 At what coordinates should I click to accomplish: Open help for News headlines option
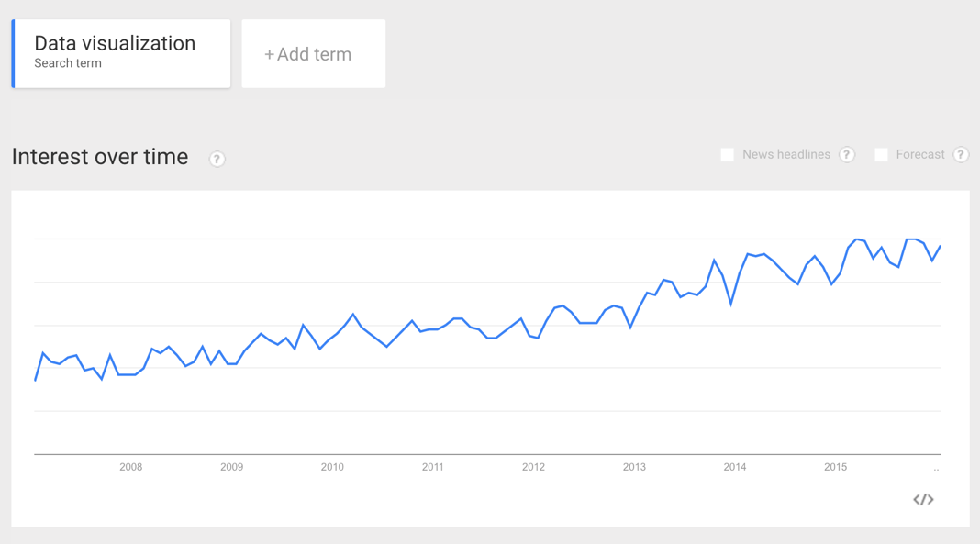pos(846,154)
